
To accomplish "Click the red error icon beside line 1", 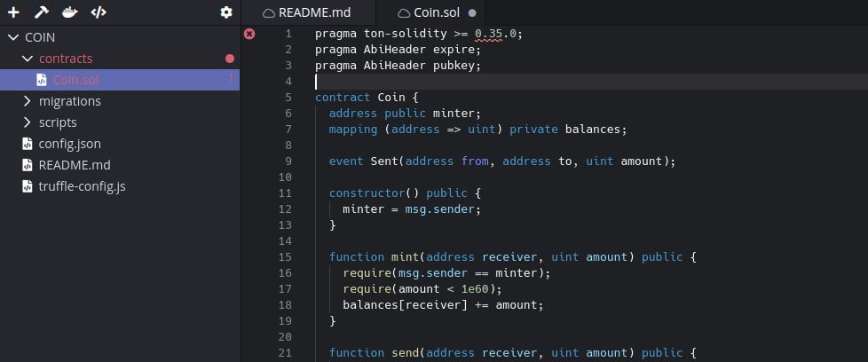I will [249, 34].
